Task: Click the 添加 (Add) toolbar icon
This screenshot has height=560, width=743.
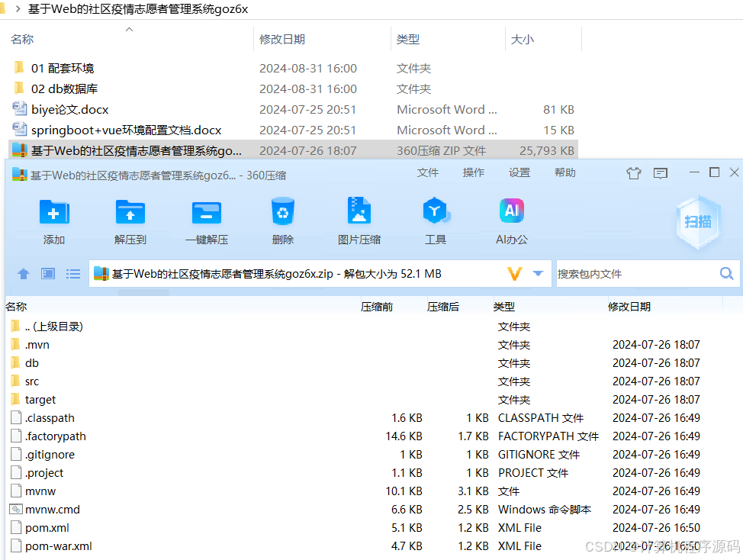Action: pyautogui.click(x=54, y=212)
